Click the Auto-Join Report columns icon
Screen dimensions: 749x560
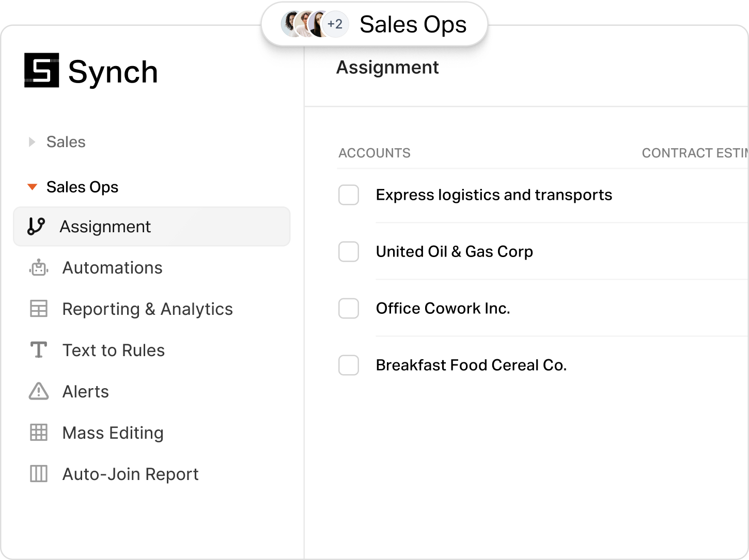[x=38, y=474]
